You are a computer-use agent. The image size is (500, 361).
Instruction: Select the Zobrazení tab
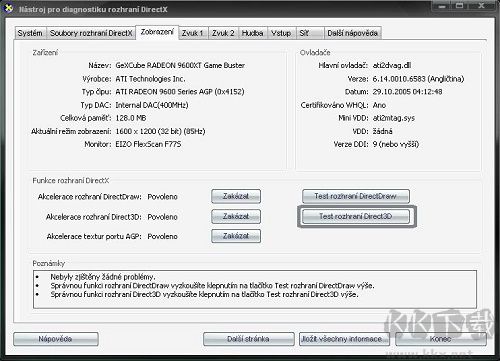[x=157, y=32]
